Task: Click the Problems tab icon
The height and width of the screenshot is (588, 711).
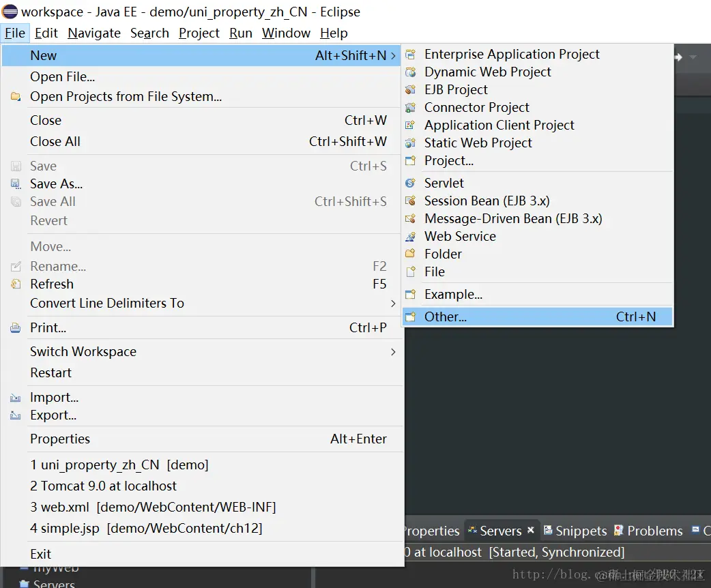Action: [x=618, y=530]
